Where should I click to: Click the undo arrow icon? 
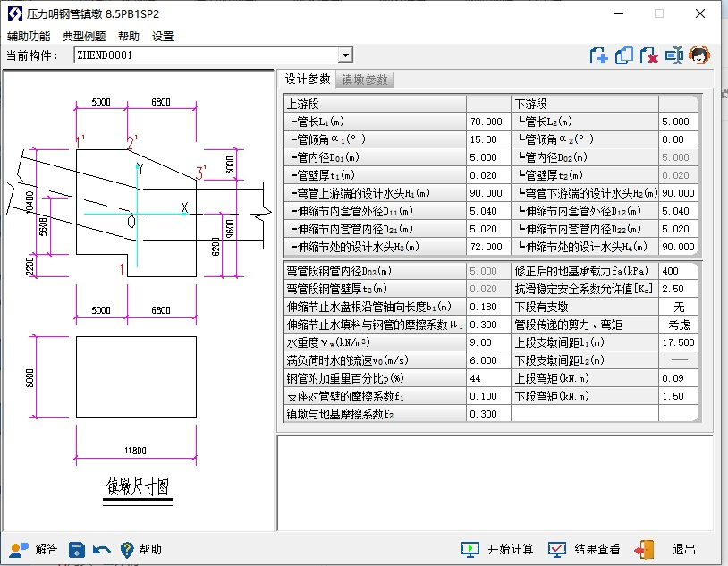click(102, 550)
